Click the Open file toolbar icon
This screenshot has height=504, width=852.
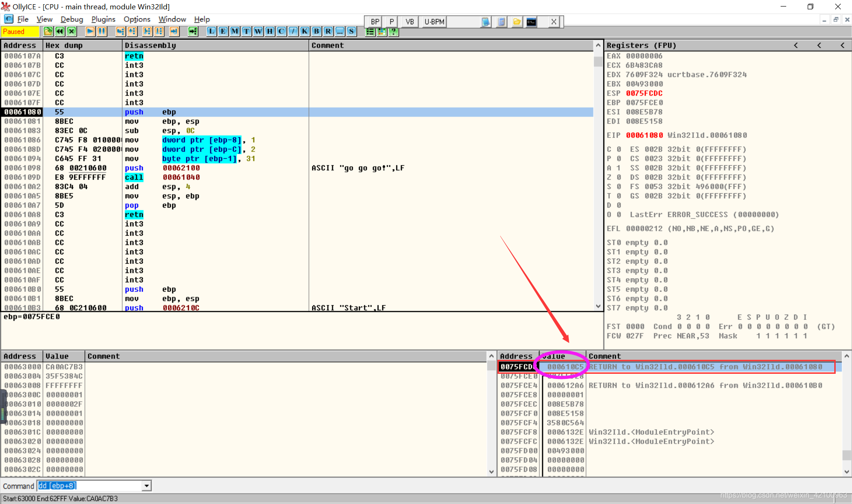tap(48, 31)
